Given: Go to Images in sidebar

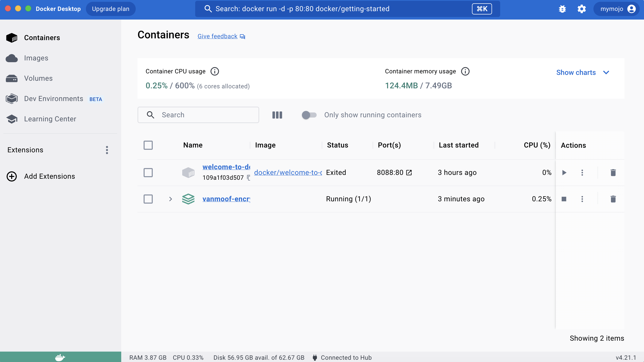Looking at the screenshot, I should coord(36,58).
